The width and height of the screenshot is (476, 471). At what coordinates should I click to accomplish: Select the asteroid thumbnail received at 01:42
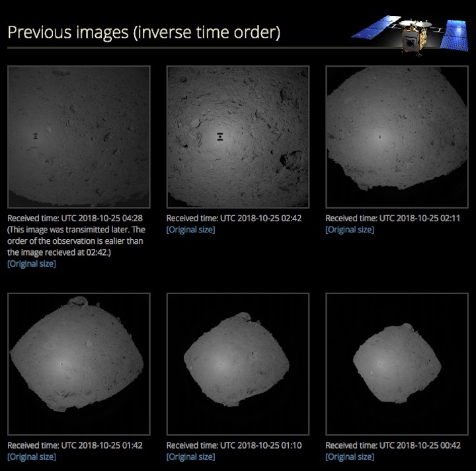click(79, 364)
